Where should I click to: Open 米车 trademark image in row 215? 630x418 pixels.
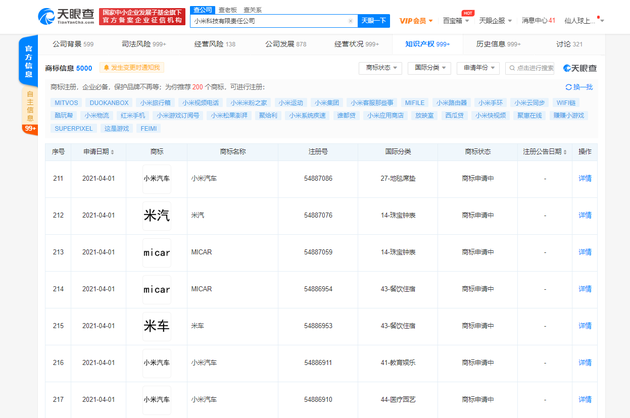[157, 326]
